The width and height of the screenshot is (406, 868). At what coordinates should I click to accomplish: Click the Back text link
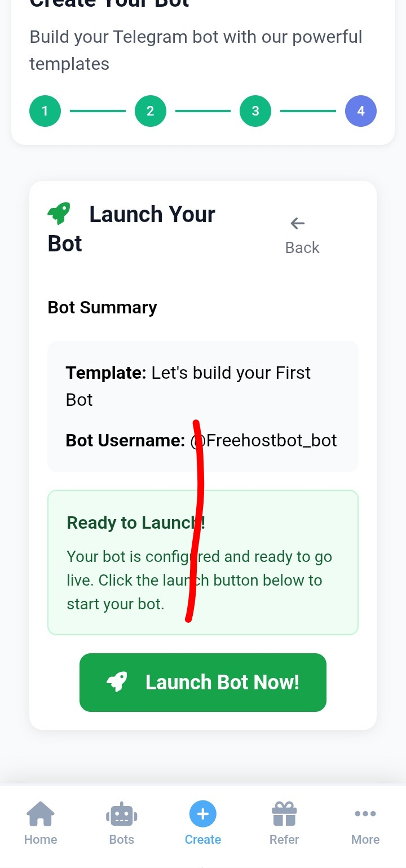tap(302, 248)
